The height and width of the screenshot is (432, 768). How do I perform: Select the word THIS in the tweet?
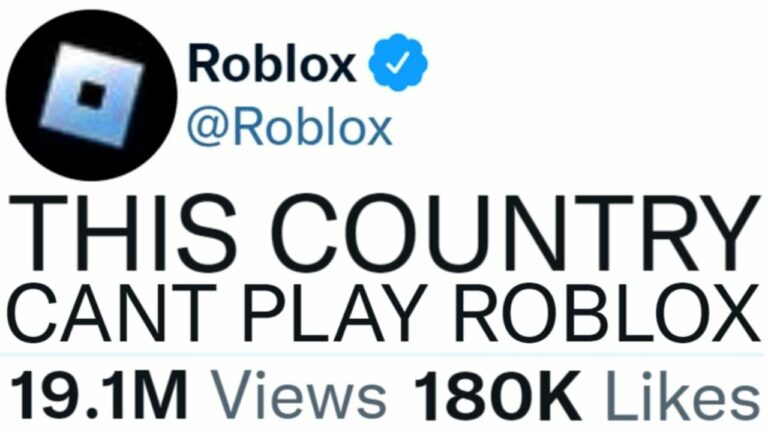click(x=122, y=232)
